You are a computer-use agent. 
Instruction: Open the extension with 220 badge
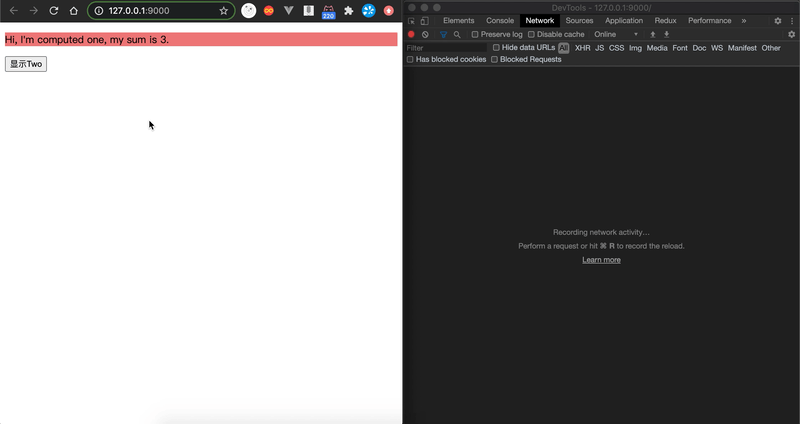[329, 12]
